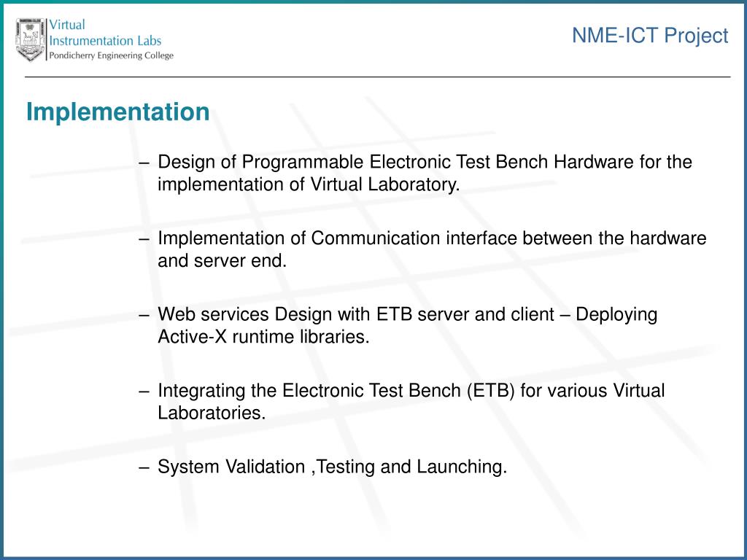Click bullet 'Web services Design with ETB server'
Image resolution: width=747 pixels, height=560 pixels.
[x=407, y=314]
